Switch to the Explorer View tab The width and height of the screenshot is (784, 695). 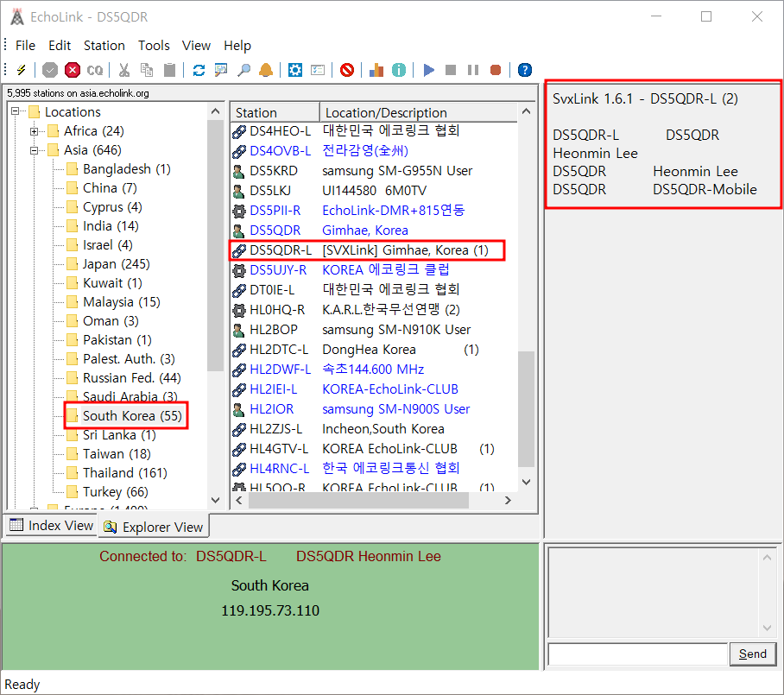pyautogui.click(x=153, y=527)
